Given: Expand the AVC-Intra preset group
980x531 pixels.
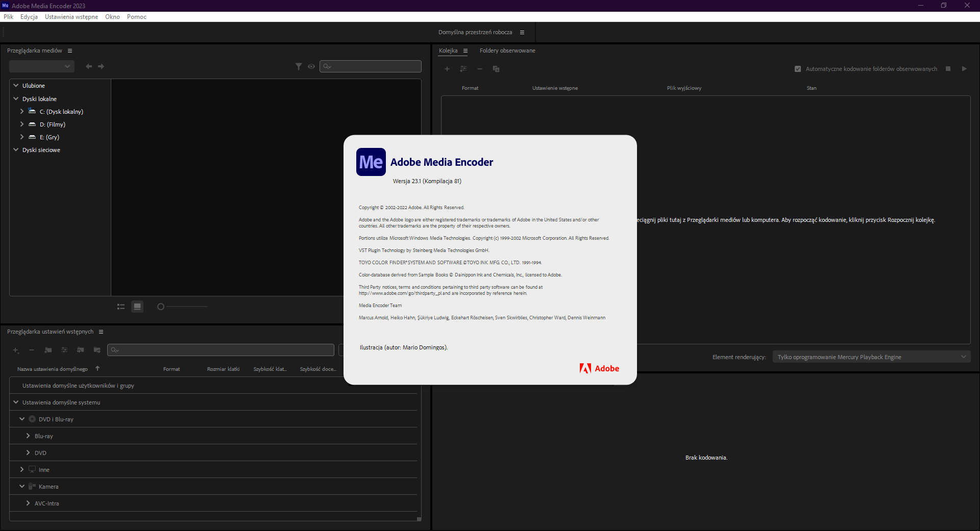Looking at the screenshot, I should [28, 503].
